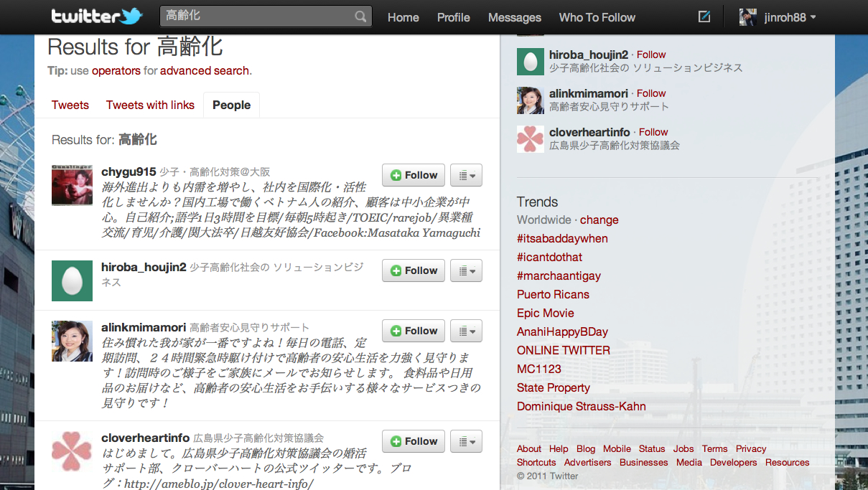Open the #itsabaddaywhen trending topic
Image resolution: width=868 pixels, height=490 pixels.
pos(562,238)
